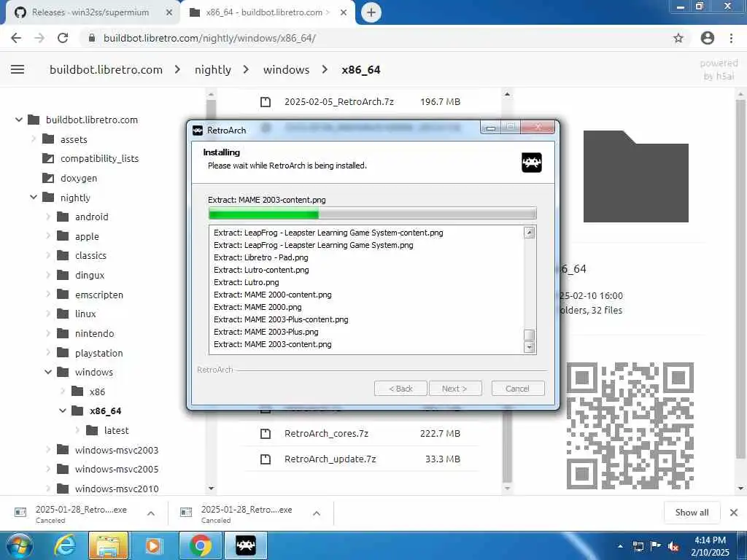Click the large folder preview icon
The height and width of the screenshot is (560, 747).
636,176
